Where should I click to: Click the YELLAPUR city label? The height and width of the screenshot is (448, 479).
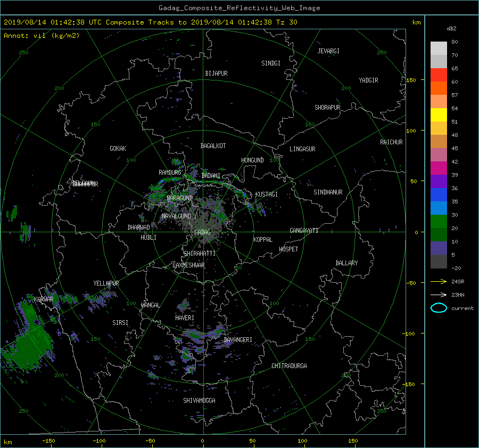[106, 283]
